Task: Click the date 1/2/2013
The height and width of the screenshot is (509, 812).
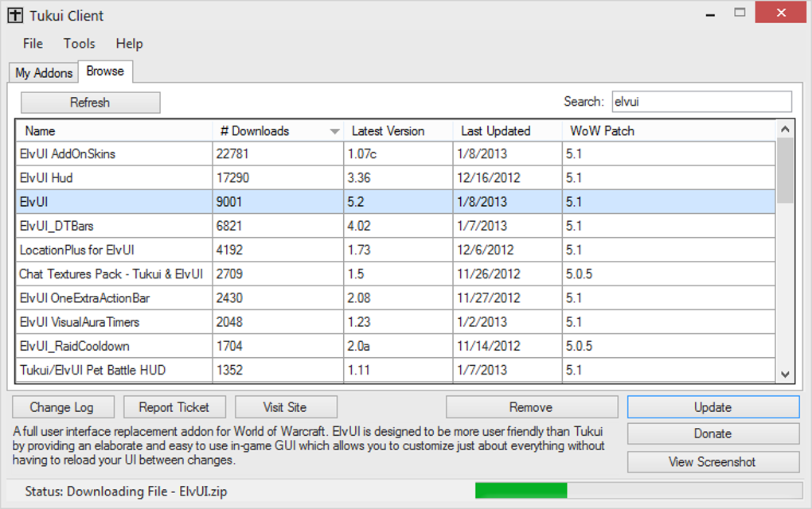Action: tap(482, 322)
